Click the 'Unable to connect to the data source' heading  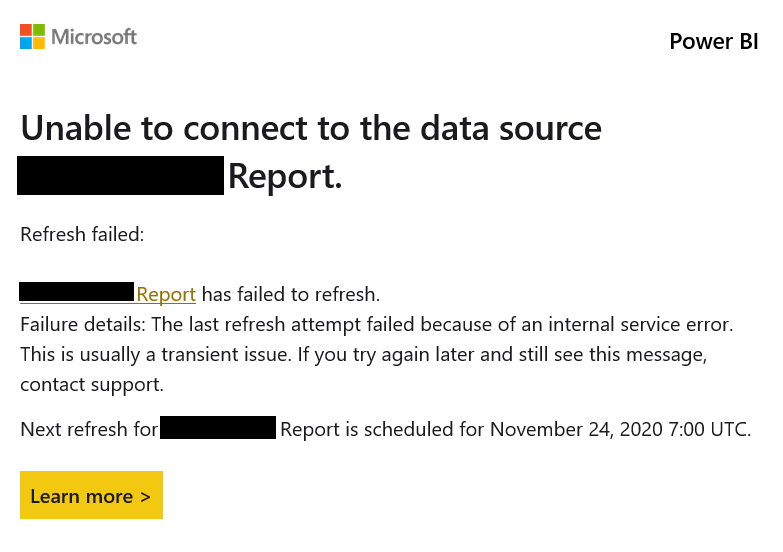[311, 128]
